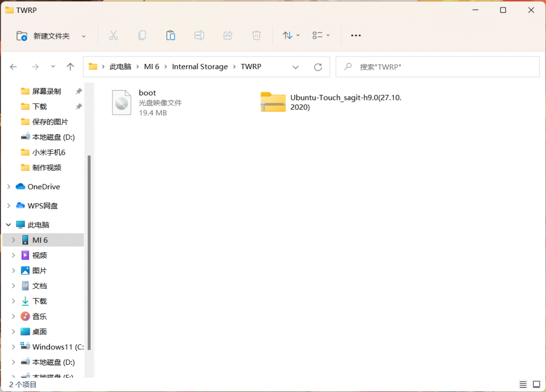This screenshot has height=392, width=546.
Task: Open the See more ellipsis menu
Action: tap(356, 35)
